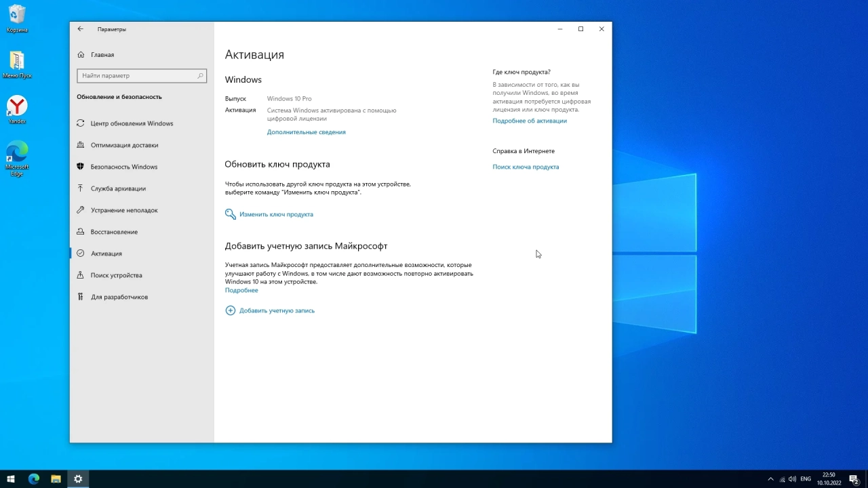
Task: Click the key icon beside Изменить ключ продукта
Action: [231, 214]
